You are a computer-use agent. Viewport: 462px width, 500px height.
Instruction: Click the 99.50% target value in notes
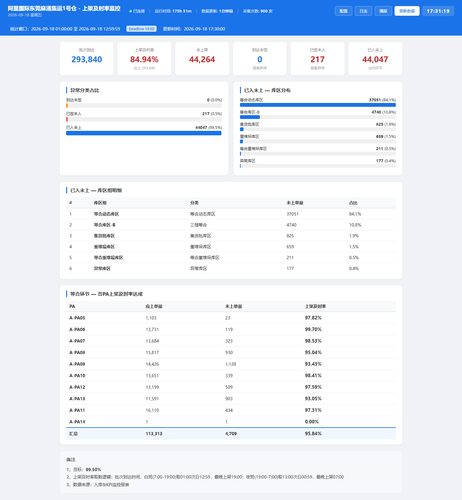click(x=93, y=469)
